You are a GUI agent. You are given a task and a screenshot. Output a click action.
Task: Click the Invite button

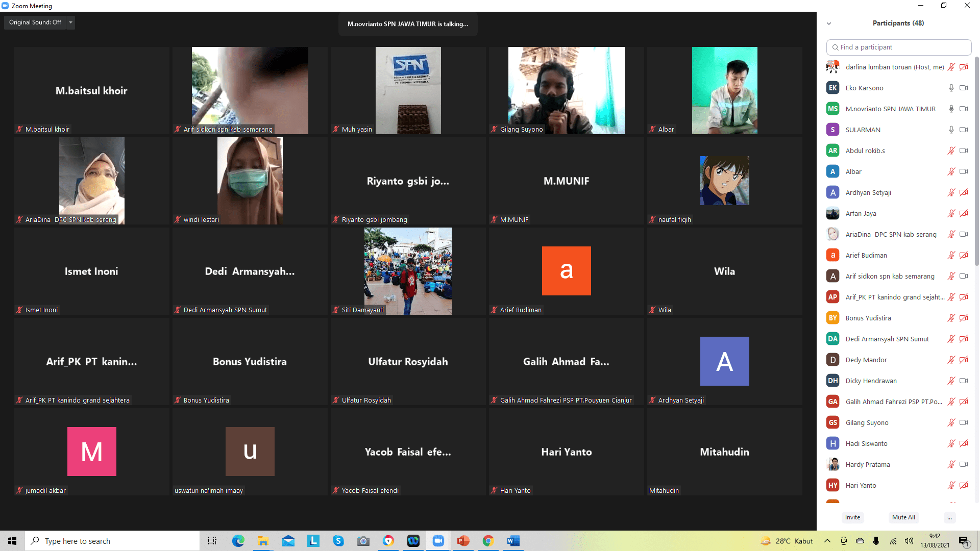(852, 517)
